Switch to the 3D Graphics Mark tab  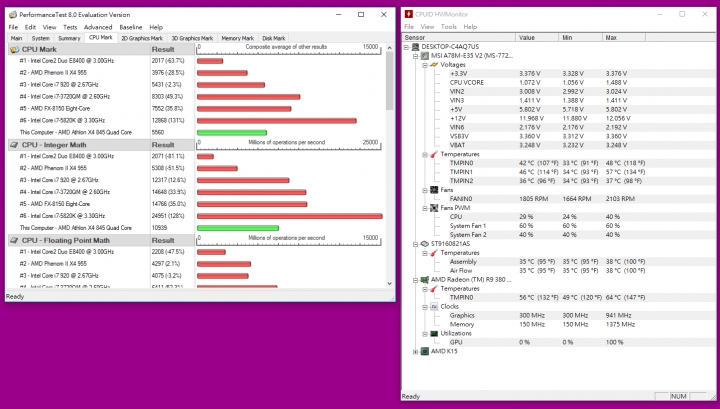(192, 38)
